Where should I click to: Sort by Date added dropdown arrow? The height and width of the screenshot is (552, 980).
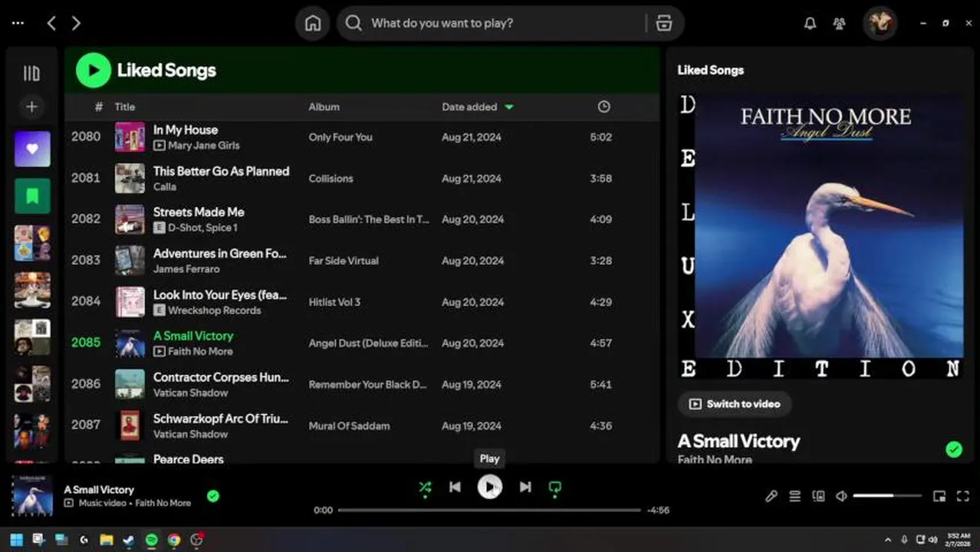pyautogui.click(x=509, y=107)
